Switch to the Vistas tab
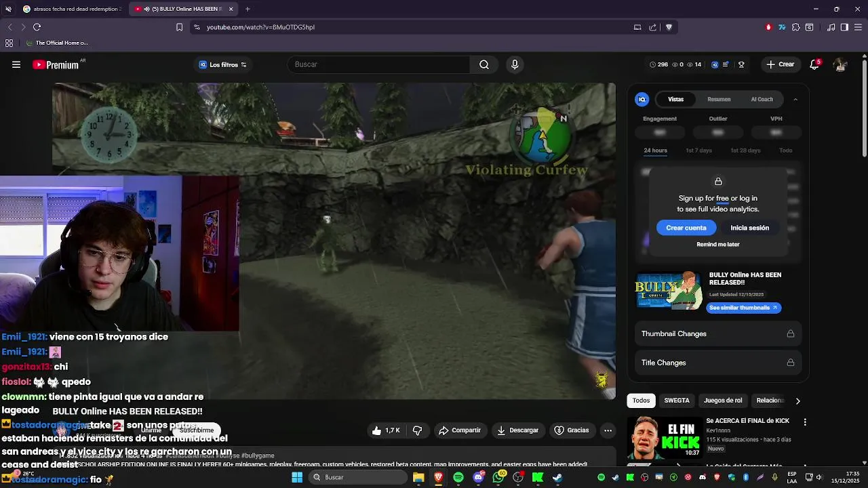 coord(676,99)
